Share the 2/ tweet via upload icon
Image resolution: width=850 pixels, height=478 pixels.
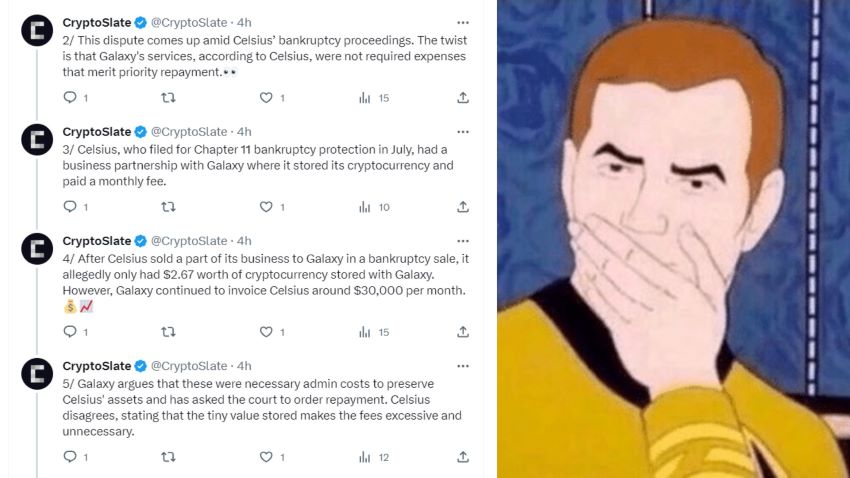462,98
